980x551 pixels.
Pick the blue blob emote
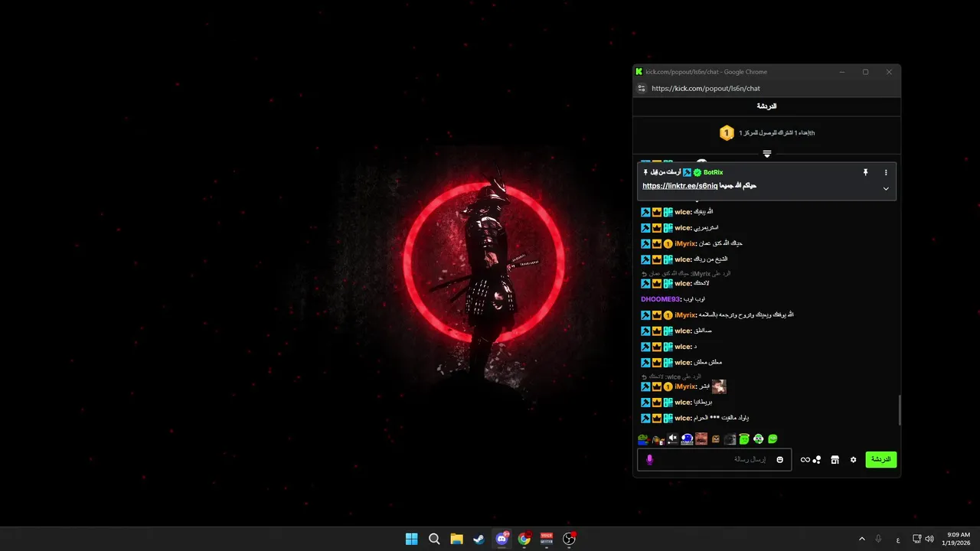click(687, 439)
